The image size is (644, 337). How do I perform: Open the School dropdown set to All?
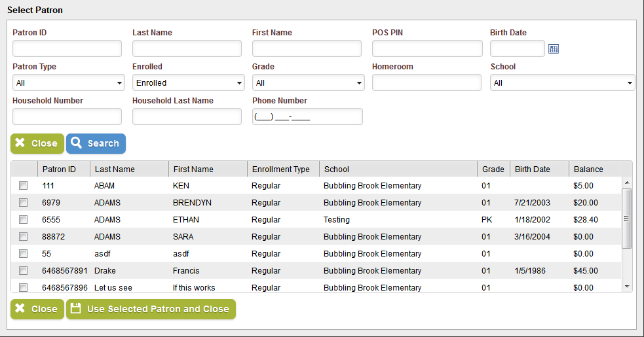562,83
